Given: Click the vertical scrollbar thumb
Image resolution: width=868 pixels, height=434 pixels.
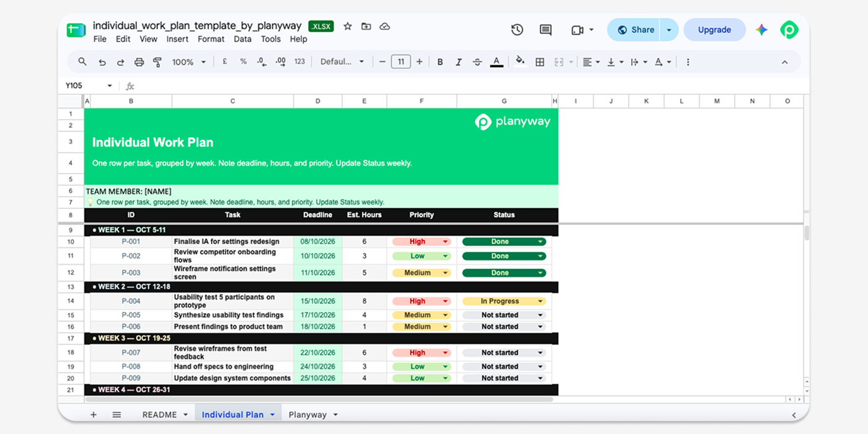Looking at the screenshot, I should coord(807,233).
